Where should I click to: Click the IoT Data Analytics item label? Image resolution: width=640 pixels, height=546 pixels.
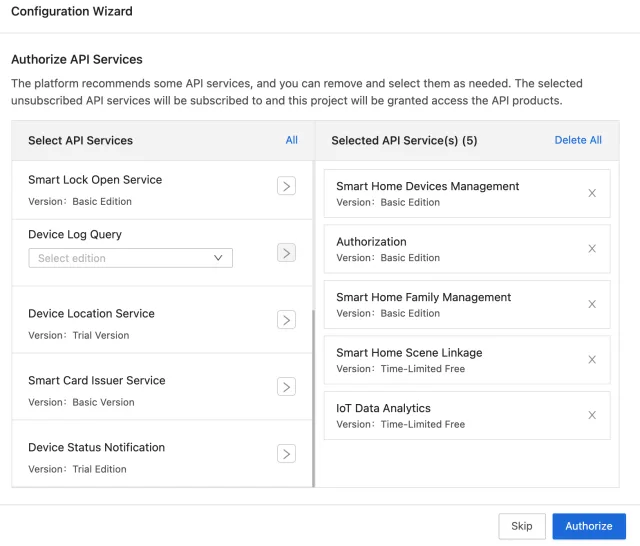click(x=383, y=408)
